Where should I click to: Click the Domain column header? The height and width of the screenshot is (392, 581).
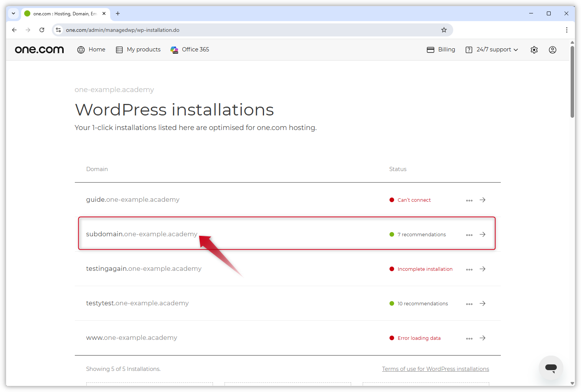97,169
